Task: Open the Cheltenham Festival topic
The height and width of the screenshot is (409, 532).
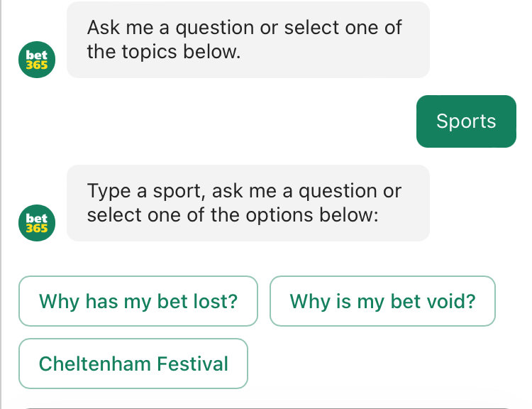Action: tap(133, 364)
